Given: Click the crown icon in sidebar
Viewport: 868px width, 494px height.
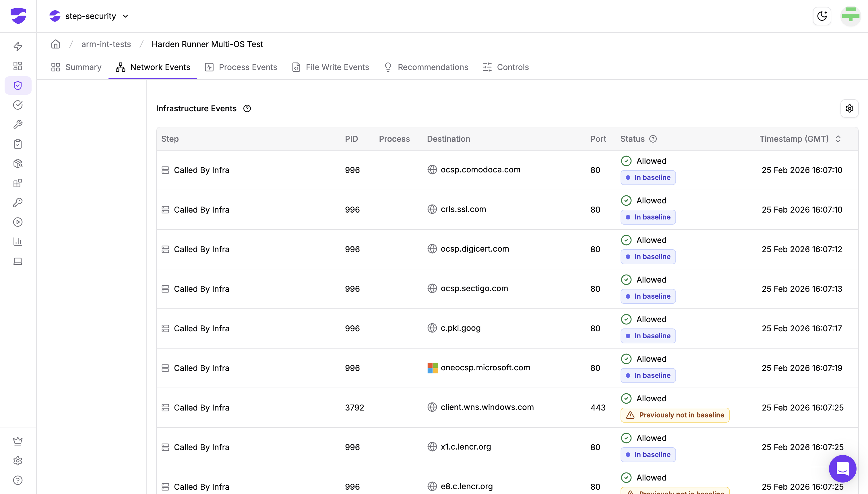Looking at the screenshot, I should (18, 441).
